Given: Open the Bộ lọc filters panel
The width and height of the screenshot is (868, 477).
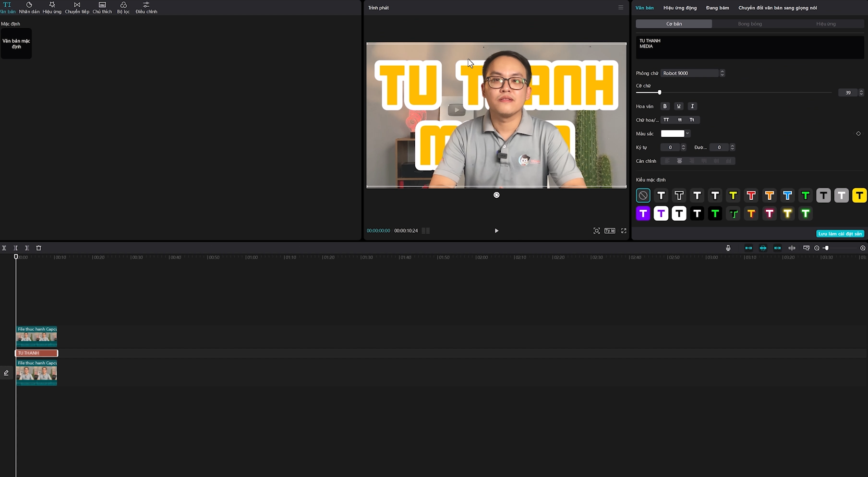Looking at the screenshot, I should pos(123,8).
